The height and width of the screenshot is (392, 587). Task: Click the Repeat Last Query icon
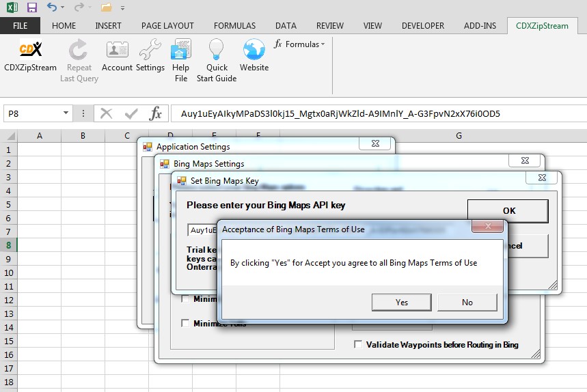(78, 49)
